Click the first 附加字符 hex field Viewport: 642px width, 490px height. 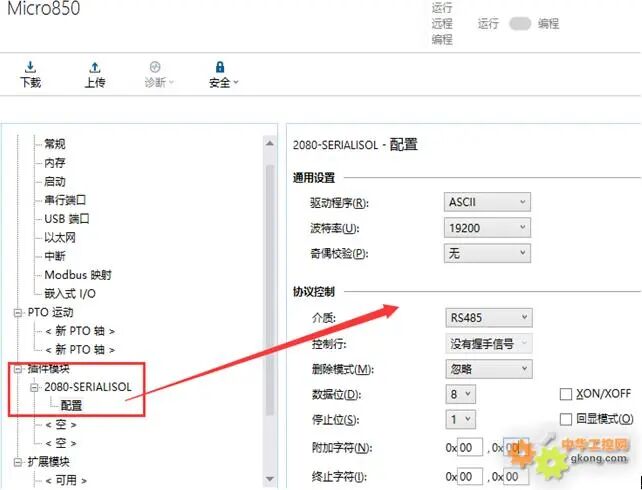470,448
